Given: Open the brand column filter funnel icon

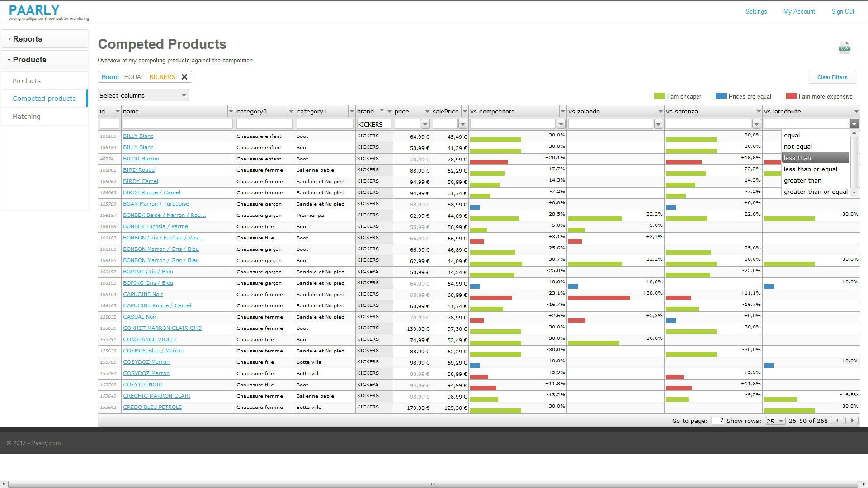Looking at the screenshot, I should coord(382,111).
